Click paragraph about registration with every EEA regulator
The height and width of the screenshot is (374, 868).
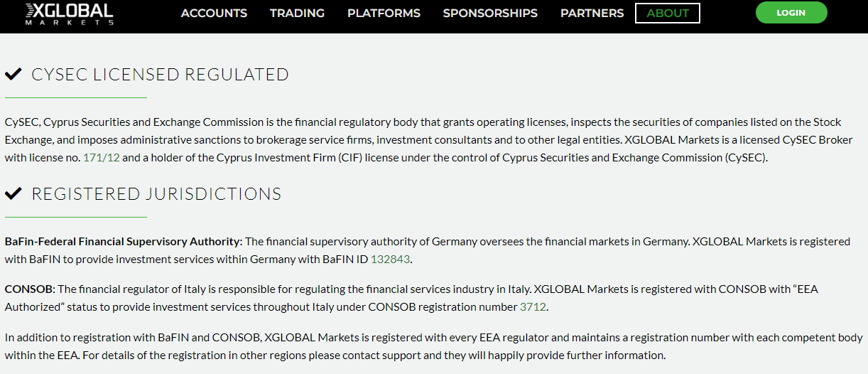tap(433, 346)
